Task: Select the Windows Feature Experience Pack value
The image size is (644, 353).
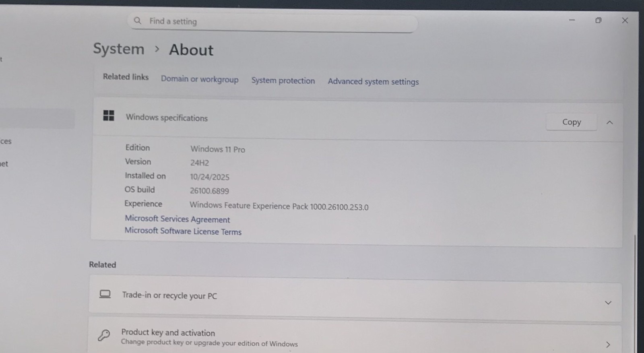Action: tap(279, 206)
